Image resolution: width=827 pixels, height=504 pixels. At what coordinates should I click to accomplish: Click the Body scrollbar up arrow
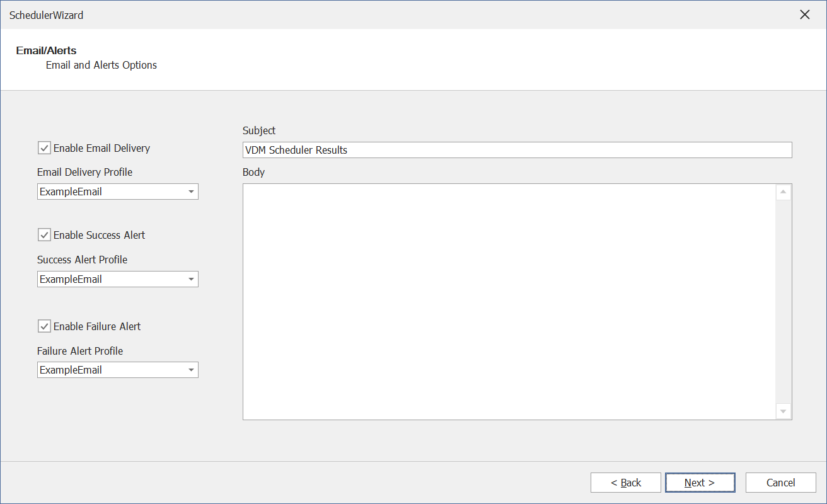pyautogui.click(x=784, y=192)
